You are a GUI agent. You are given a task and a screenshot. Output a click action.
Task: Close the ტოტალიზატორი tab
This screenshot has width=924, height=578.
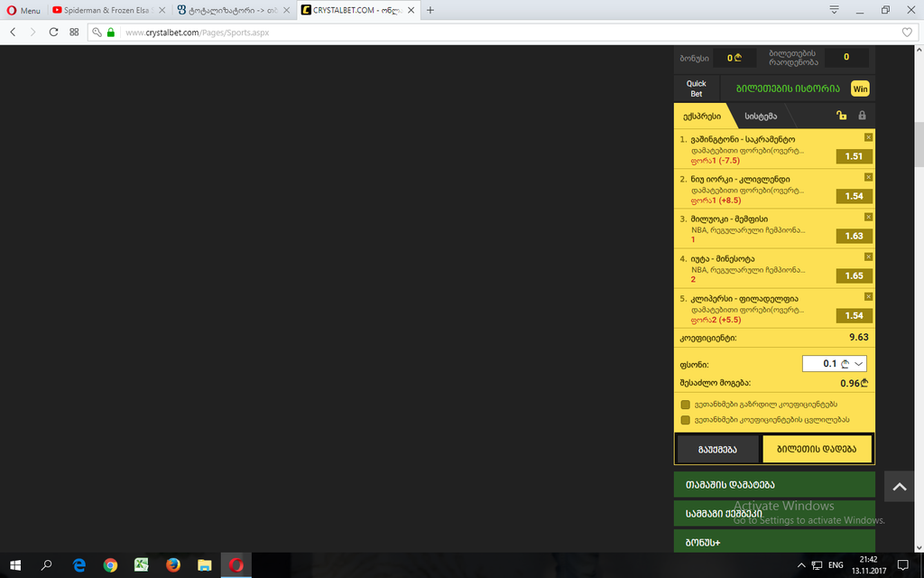pyautogui.click(x=286, y=10)
